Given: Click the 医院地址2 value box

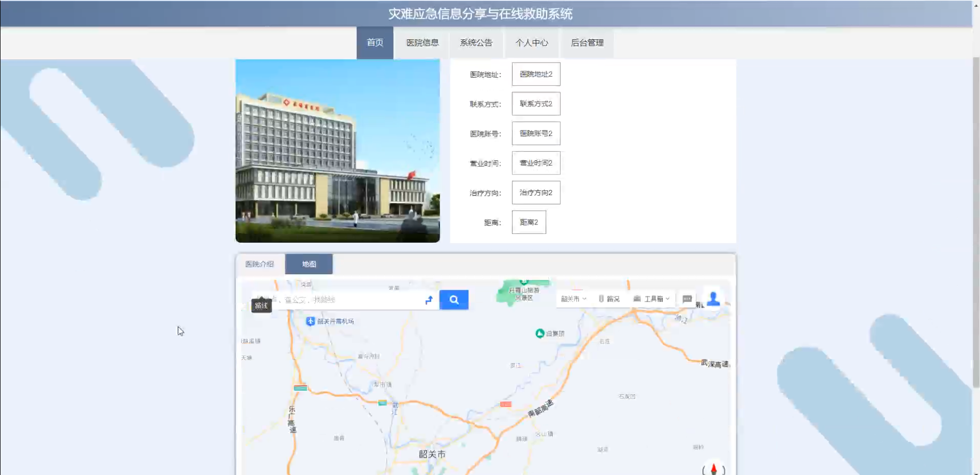Looking at the screenshot, I should click(536, 74).
